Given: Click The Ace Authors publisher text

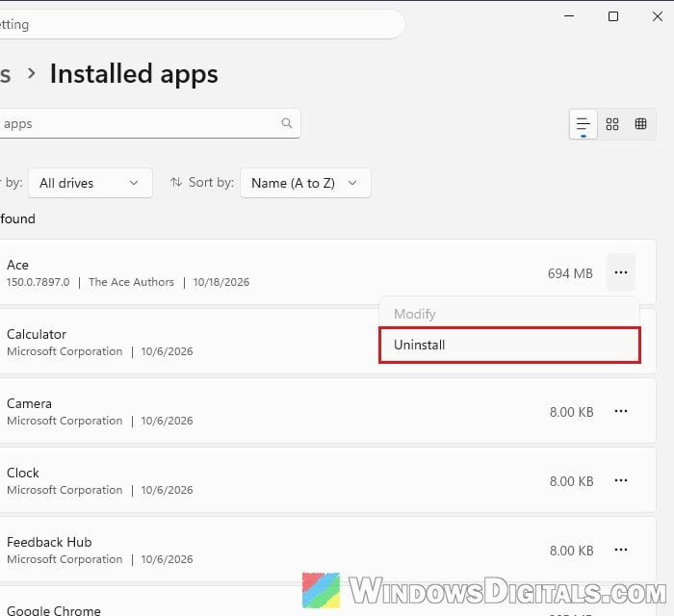Looking at the screenshot, I should pyautogui.click(x=131, y=282).
